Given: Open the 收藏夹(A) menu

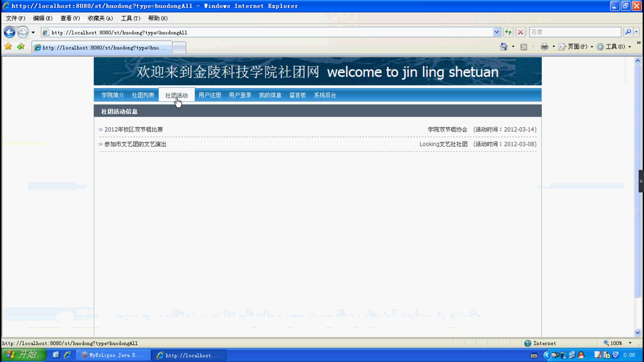Looking at the screenshot, I should click(x=100, y=18).
